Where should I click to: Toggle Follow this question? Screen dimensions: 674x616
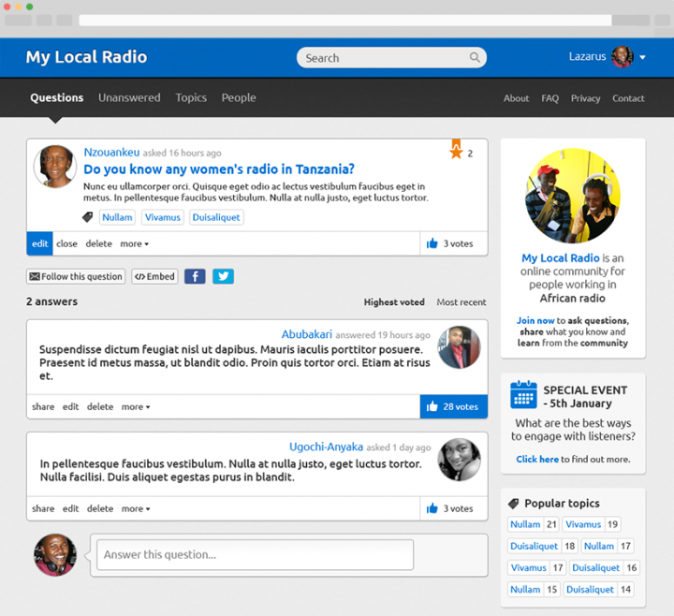click(x=76, y=277)
